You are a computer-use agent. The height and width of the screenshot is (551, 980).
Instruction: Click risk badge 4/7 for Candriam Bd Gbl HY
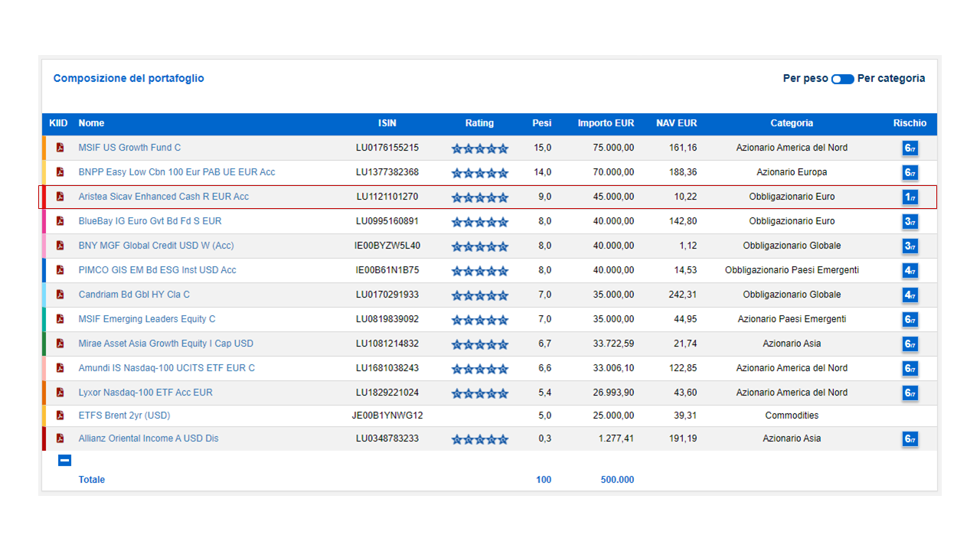click(910, 295)
